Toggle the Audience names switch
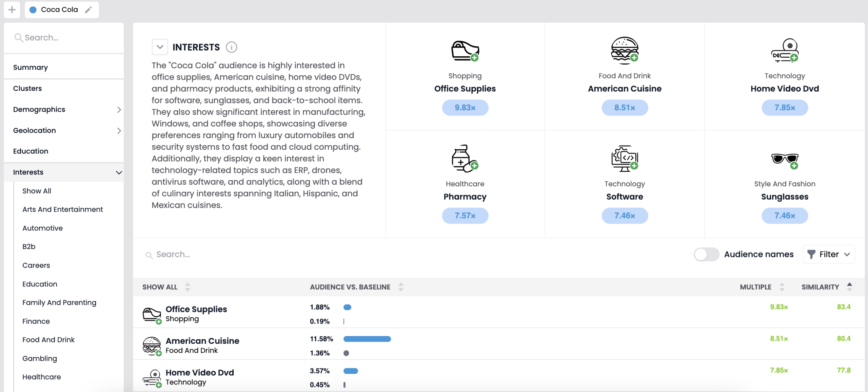Viewport: 868px width, 392px height. (706, 254)
